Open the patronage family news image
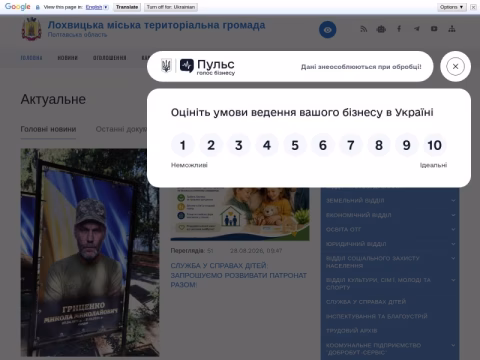Image resolution: width=480 pixels, height=360 pixels. pos(240,214)
